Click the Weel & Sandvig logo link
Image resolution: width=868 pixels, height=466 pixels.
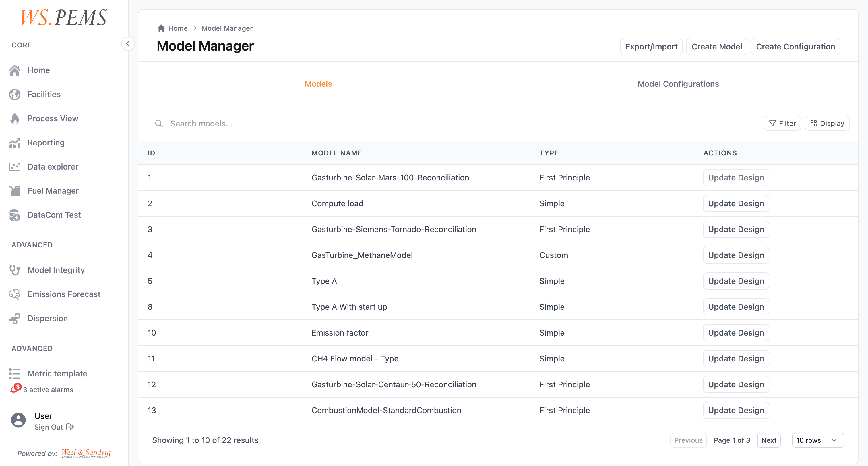point(86,453)
